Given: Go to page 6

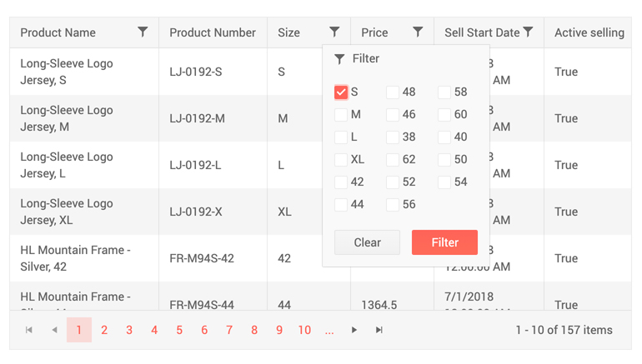Looking at the screenshot, I should point(204,330).
